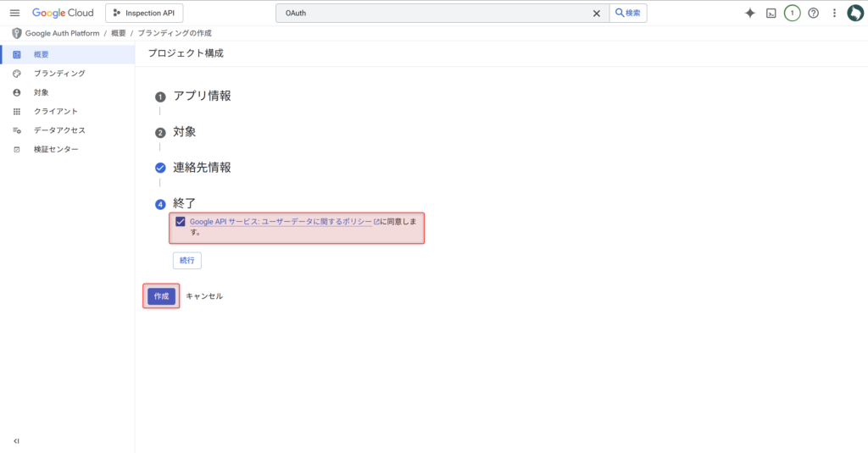Expand the 対象 step section
This screenshot has height=453, width=868.
[x=185, y=132]
